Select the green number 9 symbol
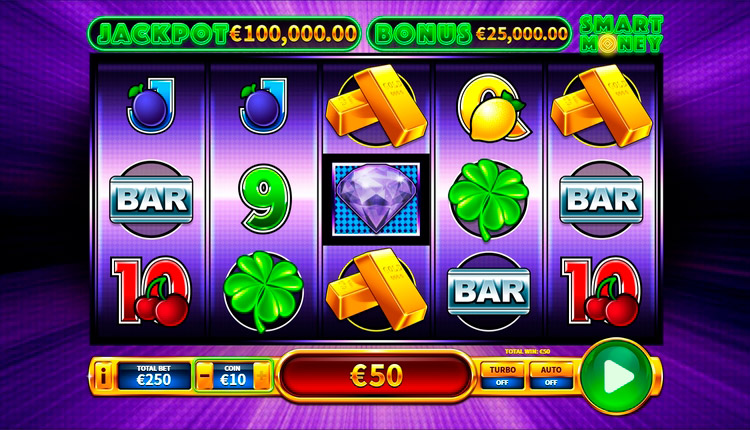 (264, 198)
